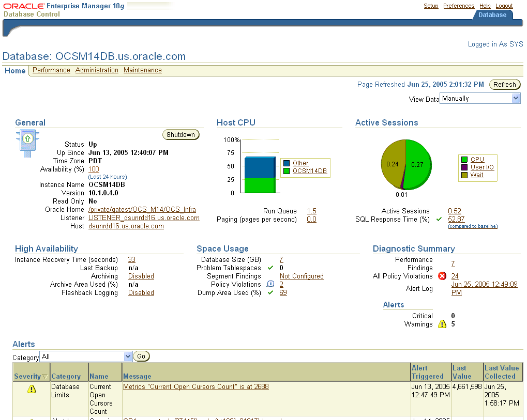
Task: Click the blue Other legend swatch in Host CPU
Action: (x=287, y=163)
